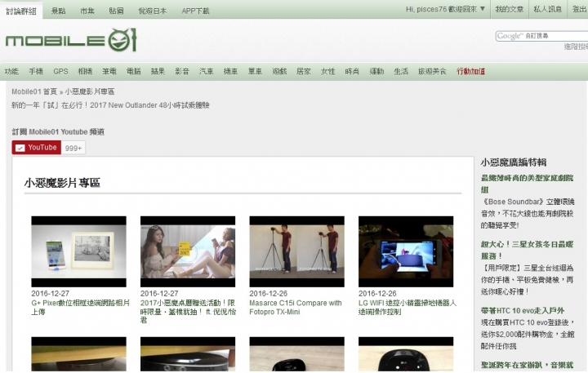Open the 悅遊日本 top menu item
588x373 pixels.
pos(152,11)
